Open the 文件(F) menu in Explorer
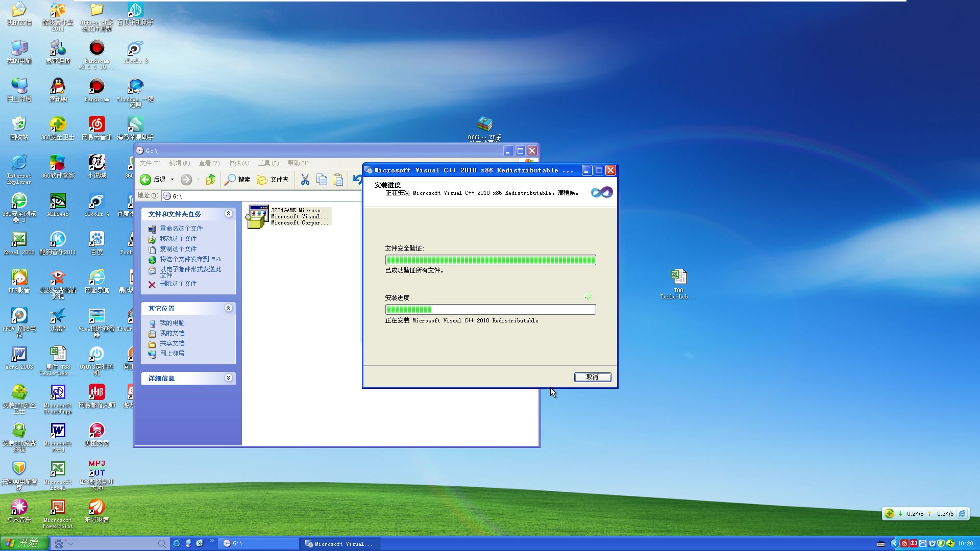The image size is (980, 551). (x=150, y=163)
